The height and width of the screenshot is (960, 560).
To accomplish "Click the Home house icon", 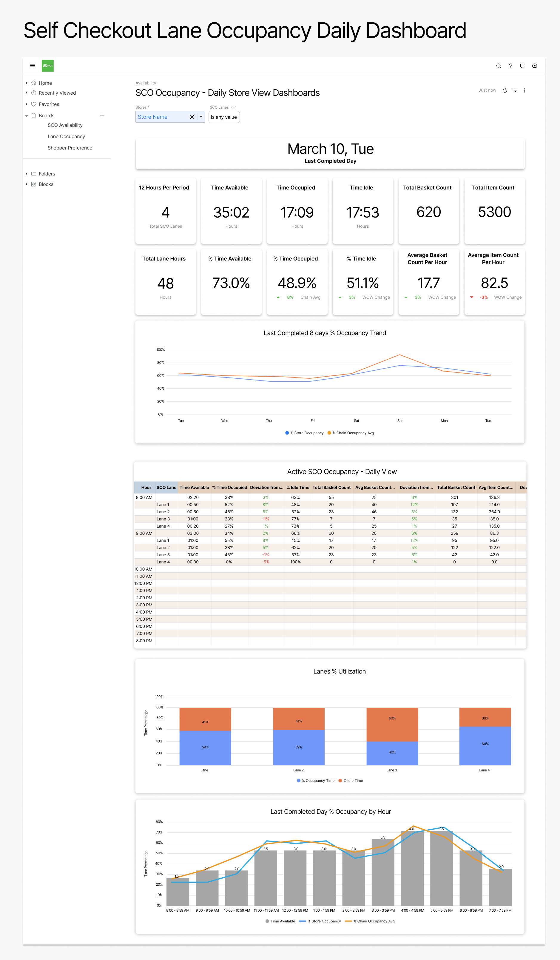I will point(33,83).
